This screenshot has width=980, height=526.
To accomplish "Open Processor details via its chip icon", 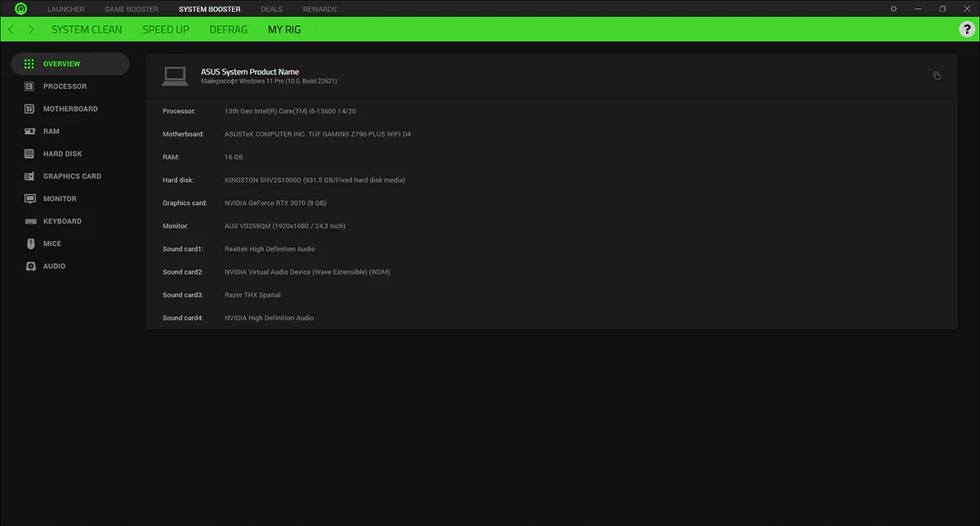I will click(29, 87).
